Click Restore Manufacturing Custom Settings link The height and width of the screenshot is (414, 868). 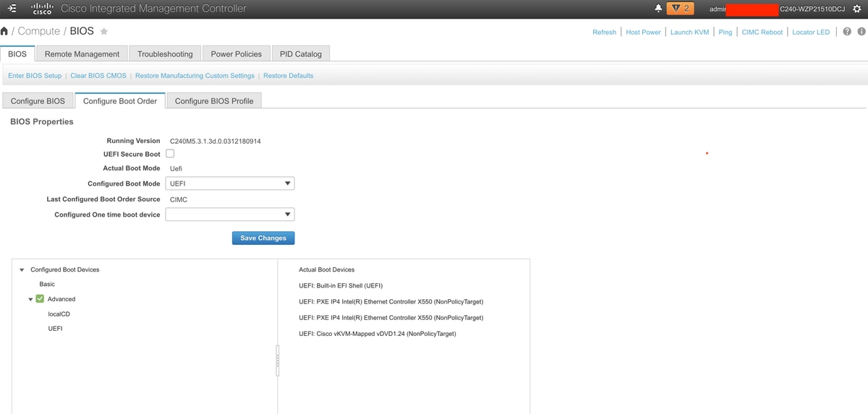(x=195, y=76)
